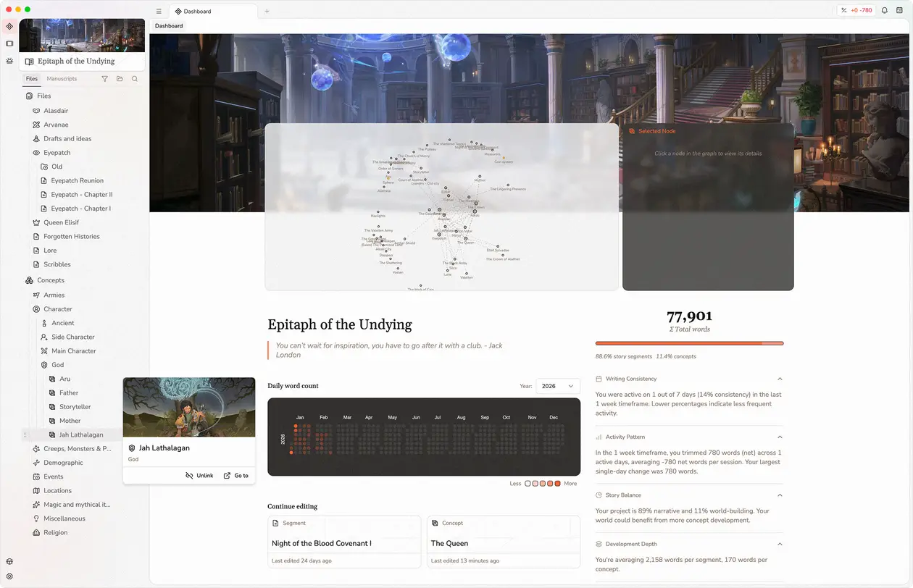Collapse the Story Balance chevron
913x588 pixels.
[x=780, y=495]
